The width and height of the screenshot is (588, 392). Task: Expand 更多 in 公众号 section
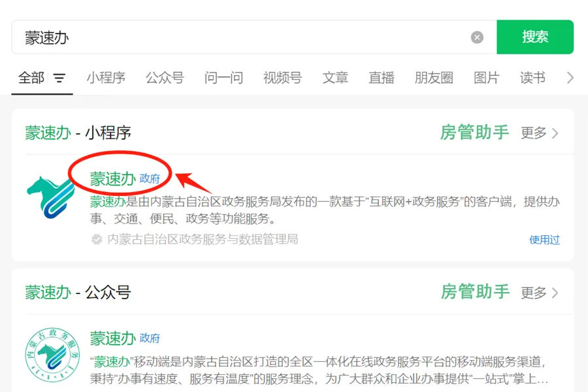539,293
